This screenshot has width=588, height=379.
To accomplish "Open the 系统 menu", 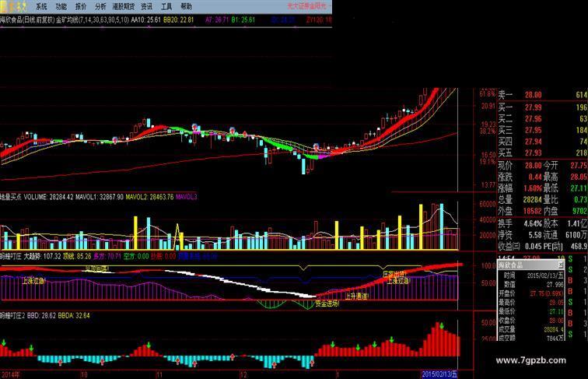I will (41, 6).
